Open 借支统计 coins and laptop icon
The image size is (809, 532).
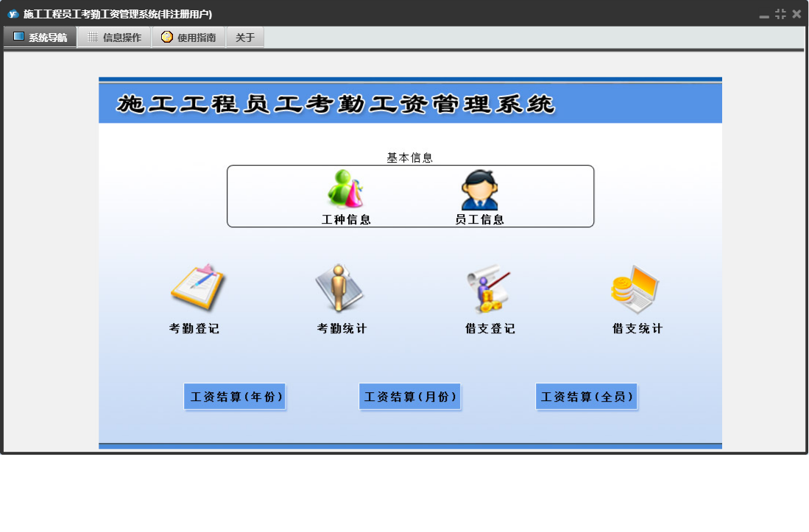[x=635, y=289]
